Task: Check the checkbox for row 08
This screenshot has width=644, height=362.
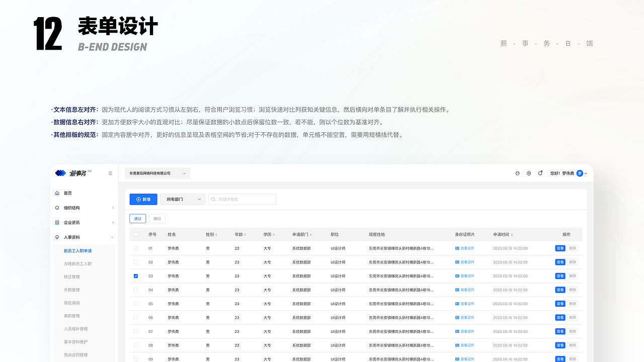Action: 136,345
